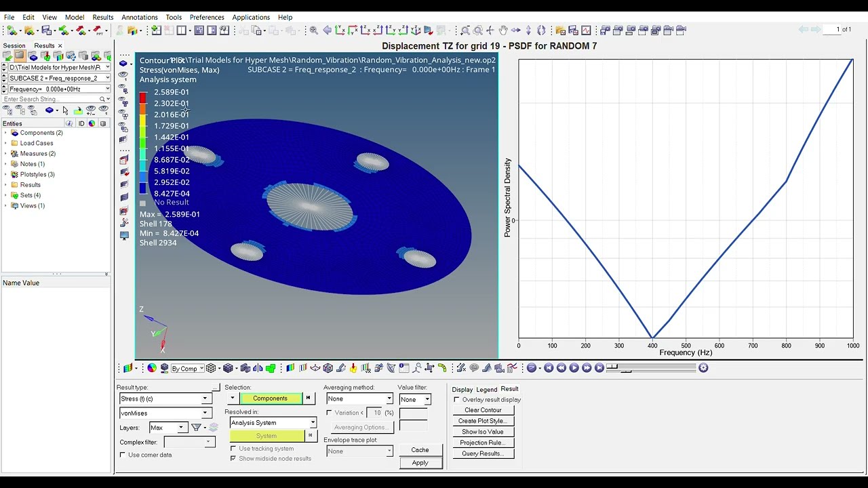Toggle Use tracking system checkbox
The height and width of the screenshot is (488, 868).
pyautogui.click(x=233, y=449)
